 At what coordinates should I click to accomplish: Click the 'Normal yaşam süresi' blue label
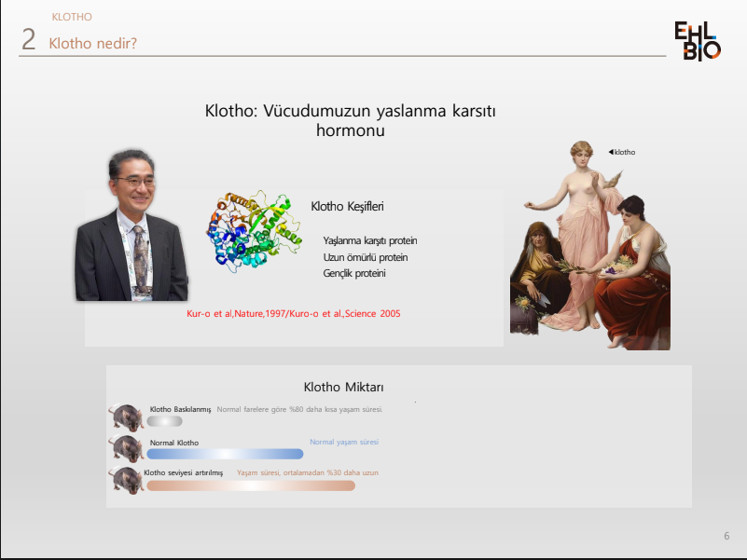tap(344, 442)
